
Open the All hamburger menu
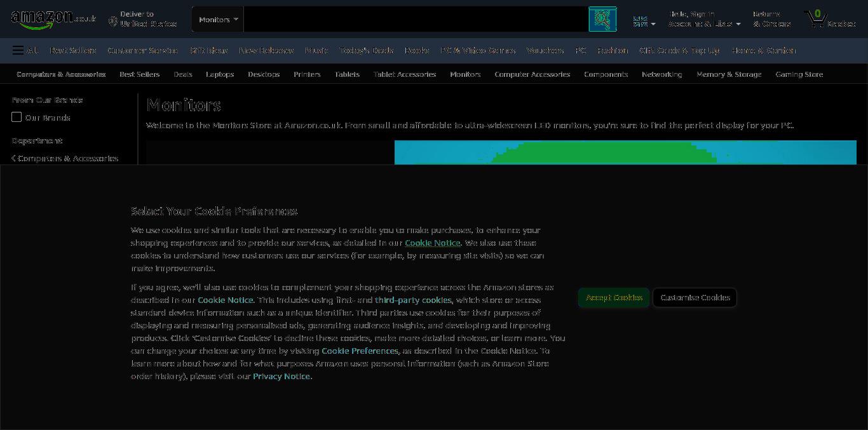25,50
